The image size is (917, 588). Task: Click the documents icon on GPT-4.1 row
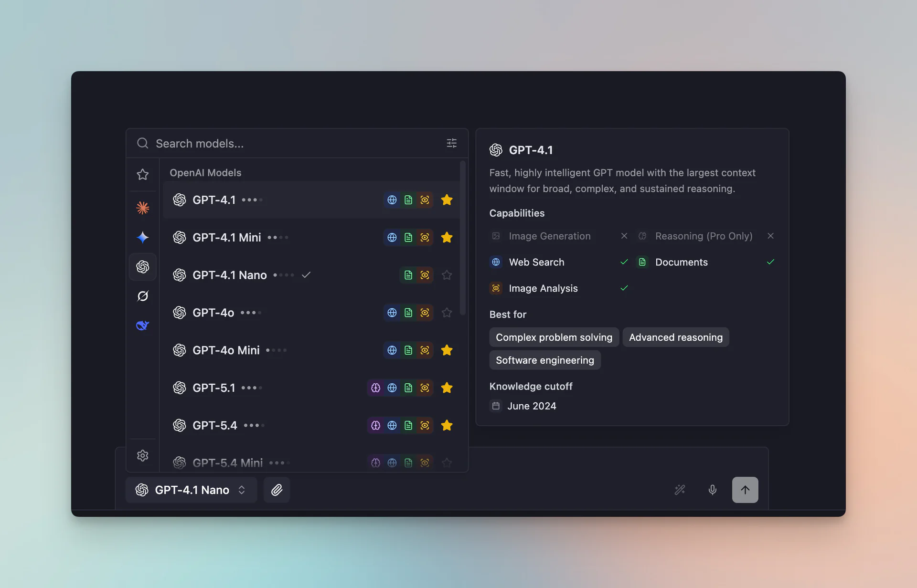point(408,200)
